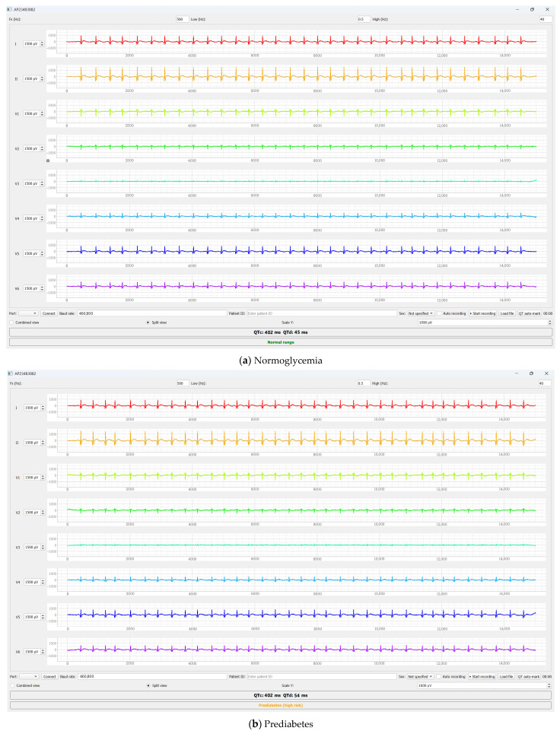This screenshot has height=734, width=560.
Task: Click the small square marker below the V2 label
Action: [48, 160]
